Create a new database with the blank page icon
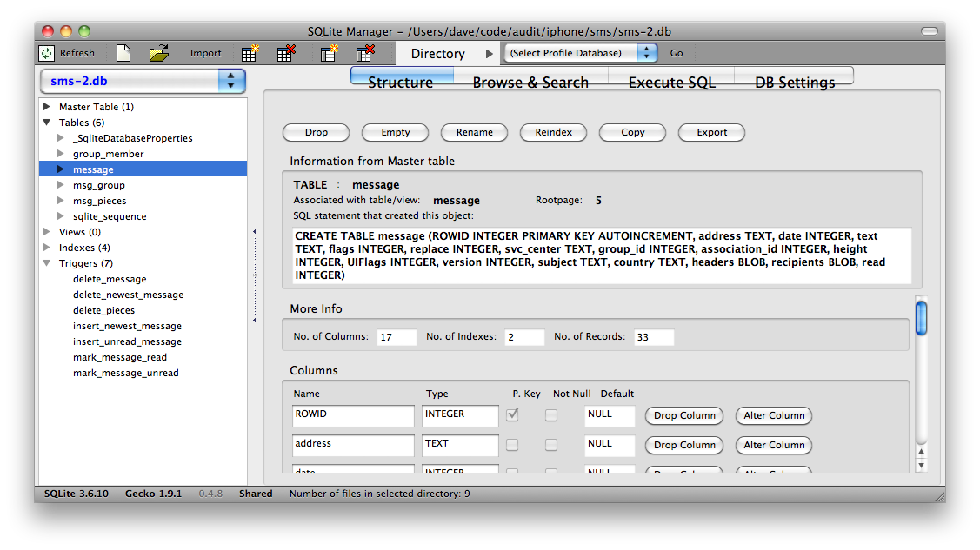 [x=123, y=53]
